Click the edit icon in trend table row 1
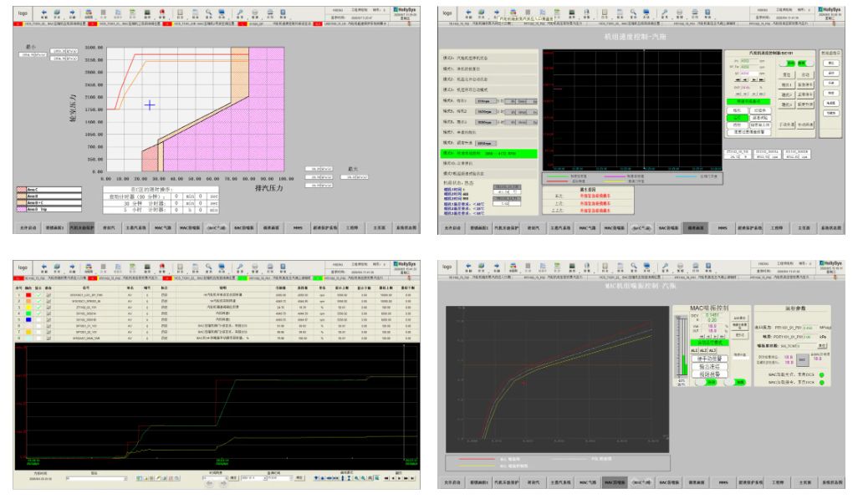Image resolution: width=868 pixels, height=504 pixels. point(49,295)
